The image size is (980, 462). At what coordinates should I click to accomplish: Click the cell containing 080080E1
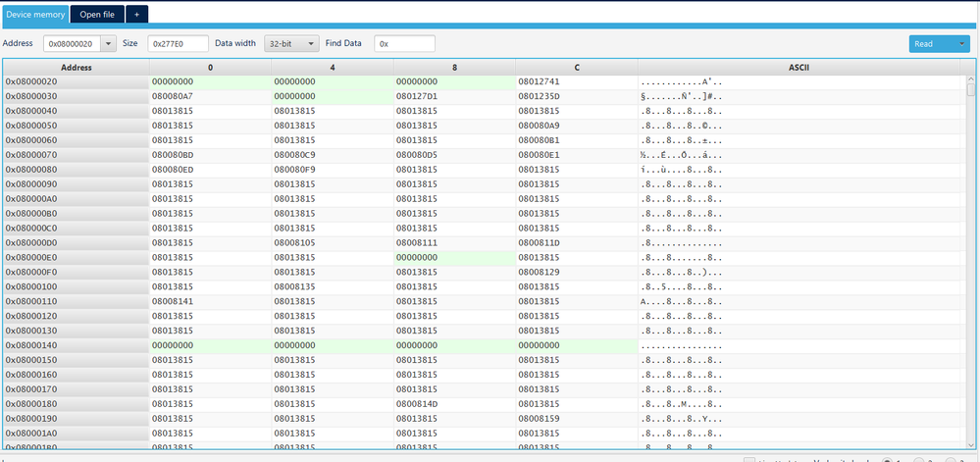(577, 155)
